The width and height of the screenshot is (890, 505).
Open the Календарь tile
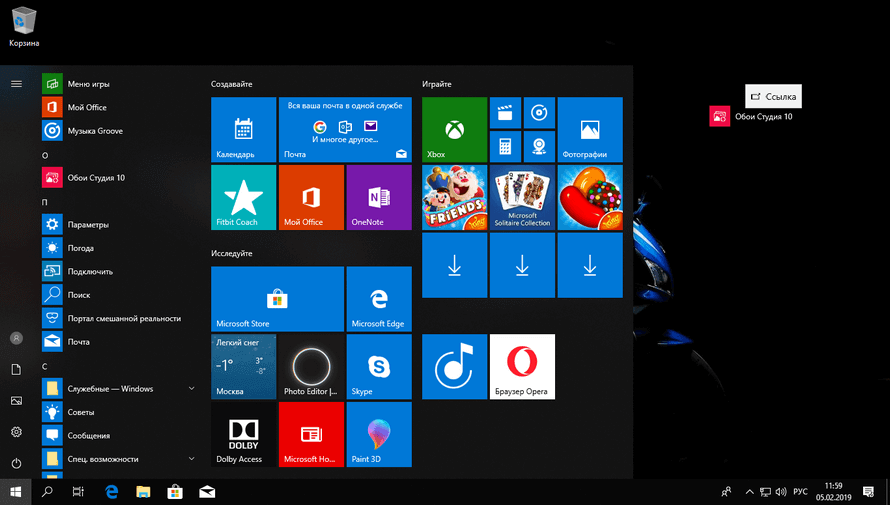point(243,129)
